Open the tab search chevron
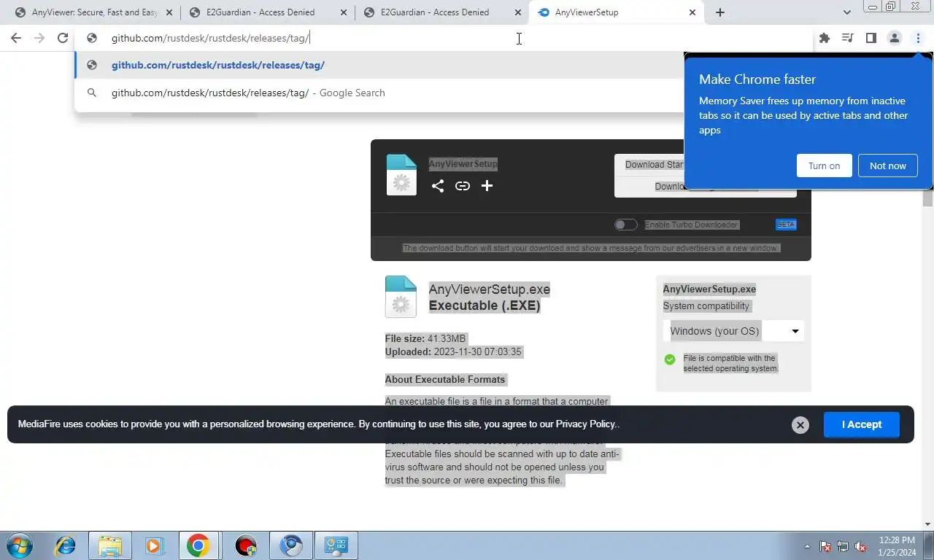The height and width of the screenshot is (560, 934). (846, 12)
